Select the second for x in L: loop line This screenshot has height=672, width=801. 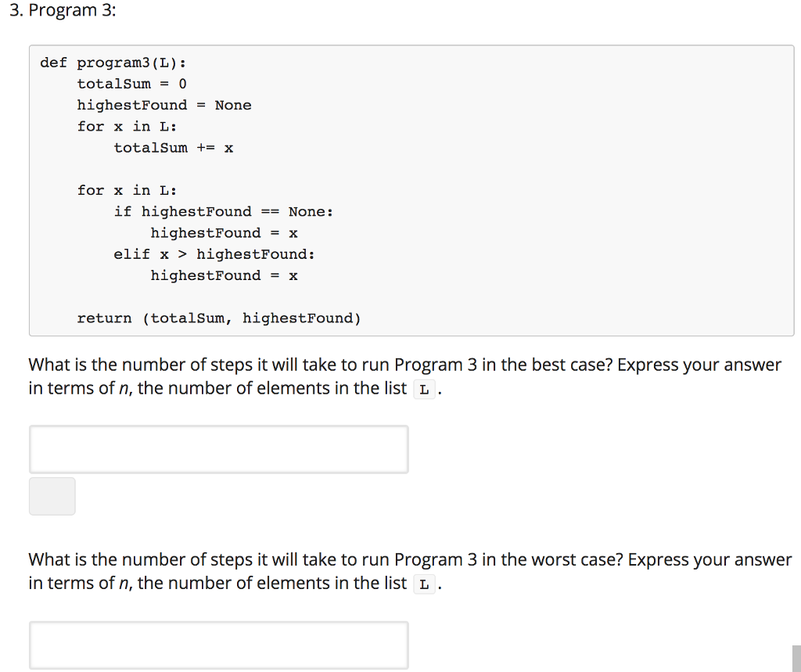pos(127,190)
